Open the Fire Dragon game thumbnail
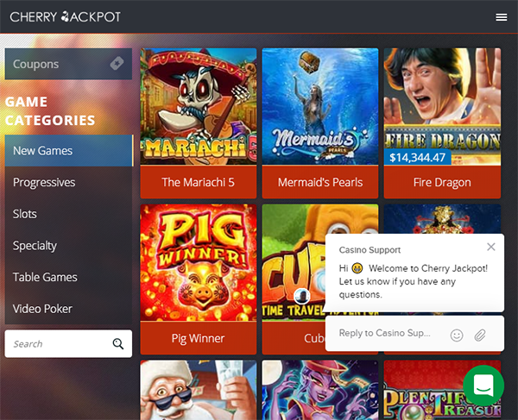This screenshot has height=420, width=518. click(442, 106)
